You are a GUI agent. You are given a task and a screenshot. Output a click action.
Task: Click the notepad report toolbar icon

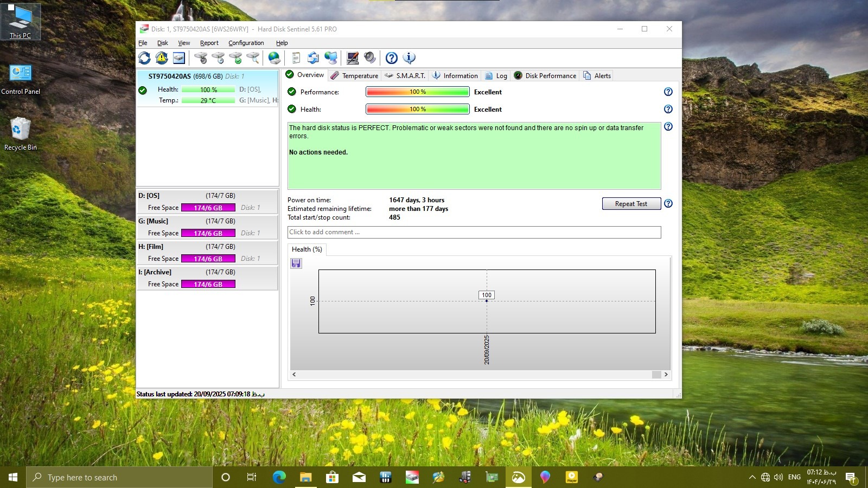point(296,58)
